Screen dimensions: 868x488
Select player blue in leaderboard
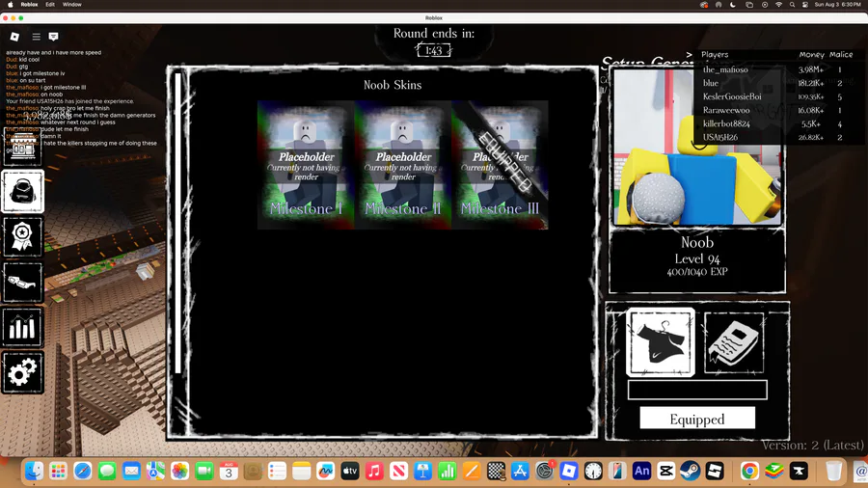711,83
